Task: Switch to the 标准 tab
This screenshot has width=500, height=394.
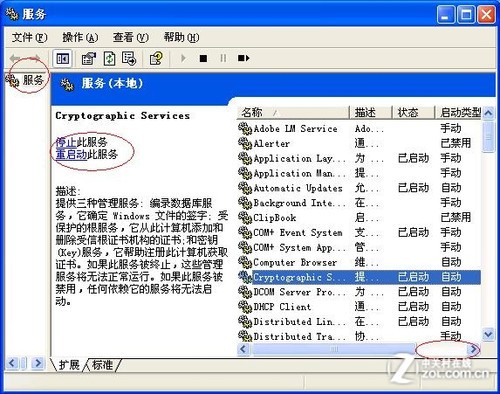Action: coord(103,365)
